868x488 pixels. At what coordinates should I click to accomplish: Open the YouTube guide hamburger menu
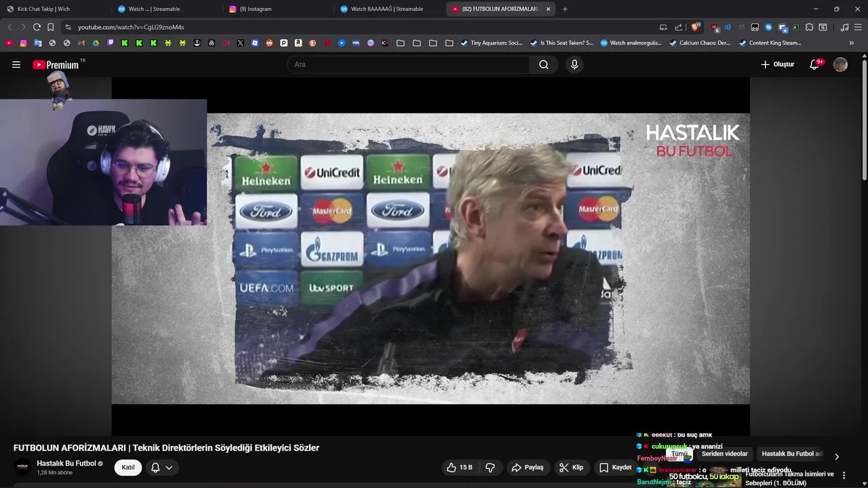16,64
